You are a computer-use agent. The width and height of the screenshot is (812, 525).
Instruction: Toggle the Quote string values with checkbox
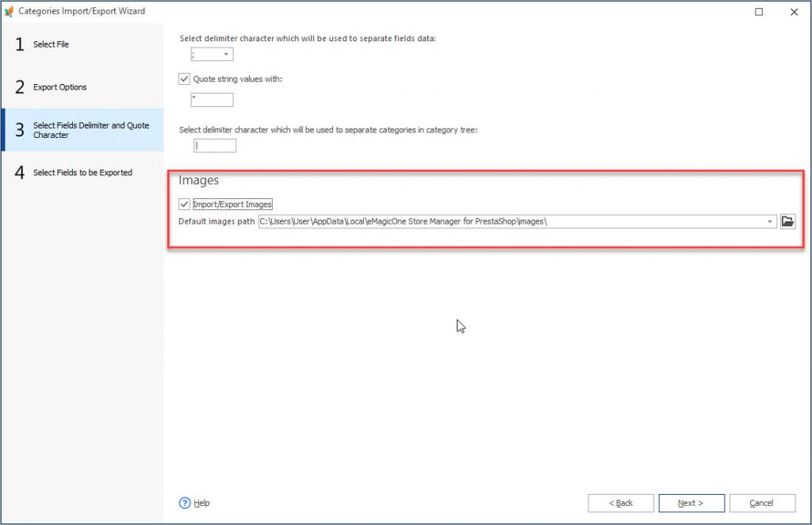coord(184,79)
